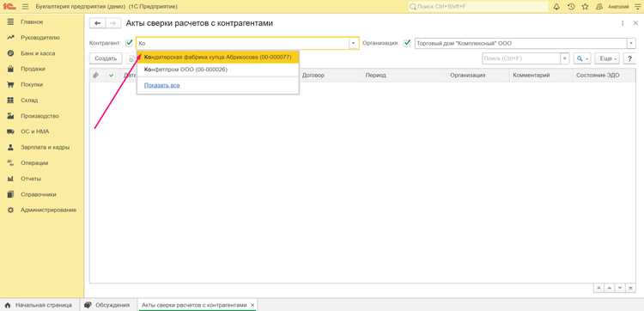Click the user Анатолий in top bar
The image size is (644, 311).
618,7
